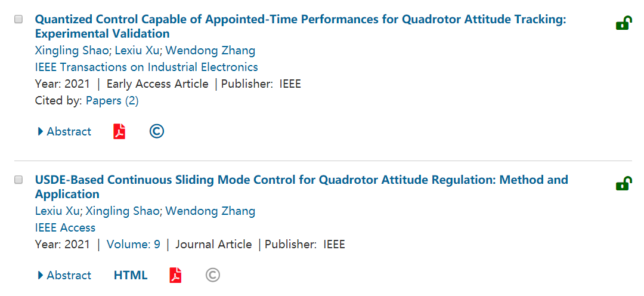
Task: Open HTML version of USDE-Based paper
Action: (x=131, y=275)
